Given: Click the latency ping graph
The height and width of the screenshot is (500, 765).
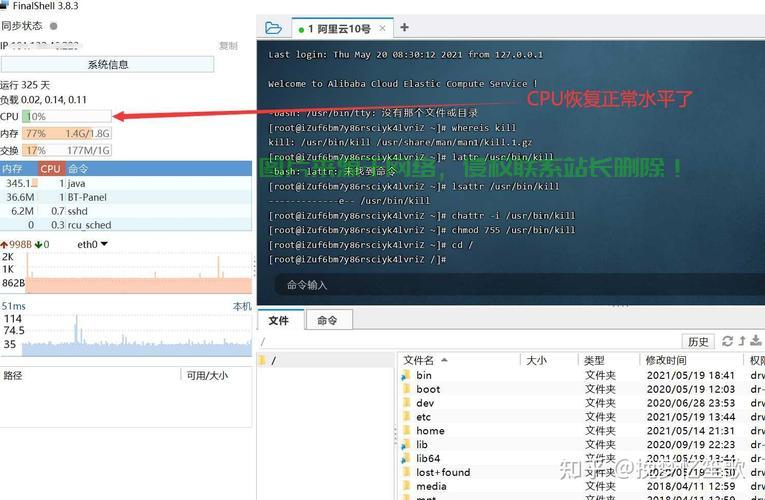Looking at the screenshot, I should point(137,334).
